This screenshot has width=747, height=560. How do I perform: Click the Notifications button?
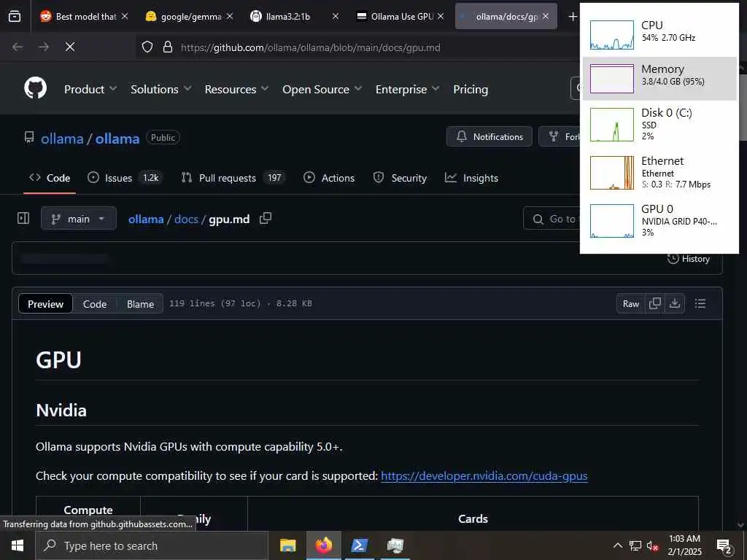489,136
